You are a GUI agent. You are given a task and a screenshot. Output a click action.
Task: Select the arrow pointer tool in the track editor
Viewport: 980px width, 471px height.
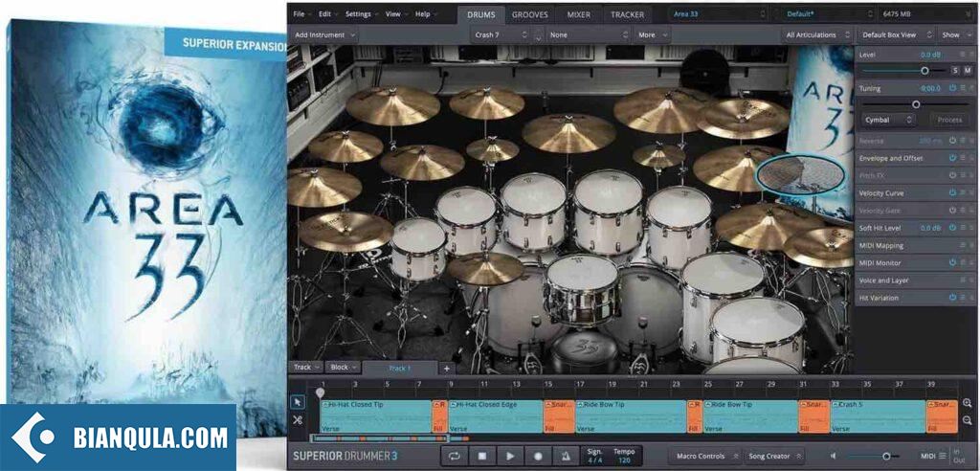[x=298, y=402]
